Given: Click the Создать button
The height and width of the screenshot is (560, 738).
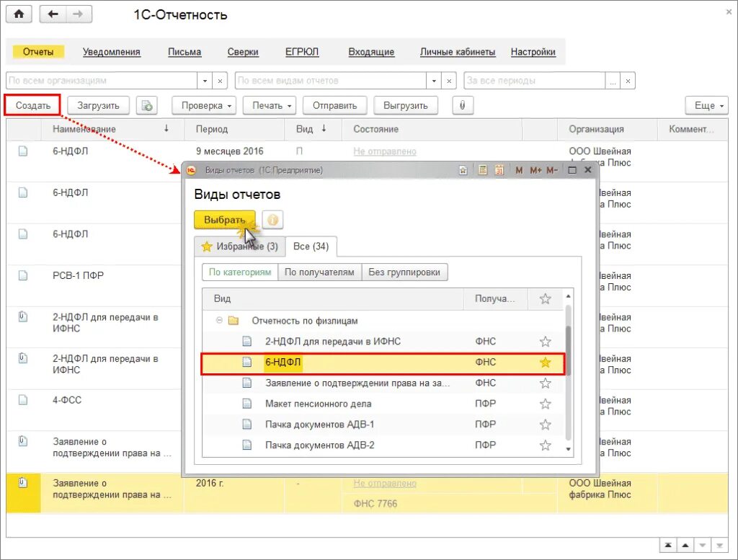Looking at the screenshot, I should (x=33, y=105).
